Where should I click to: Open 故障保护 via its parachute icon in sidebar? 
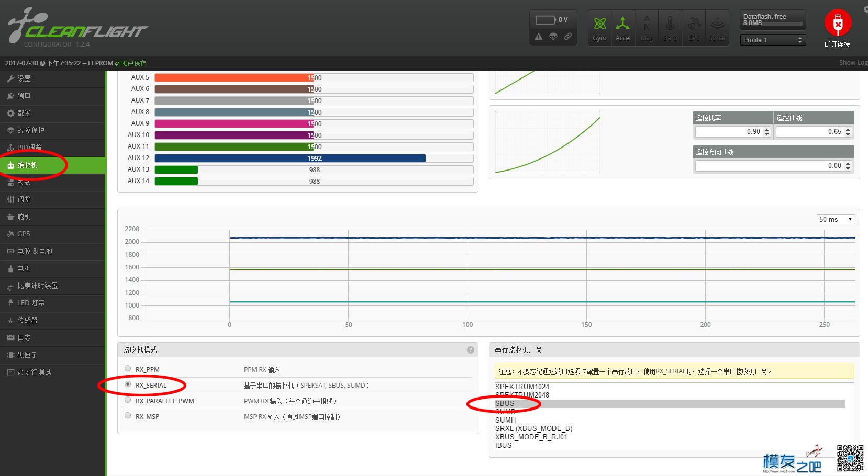[10, 130]
